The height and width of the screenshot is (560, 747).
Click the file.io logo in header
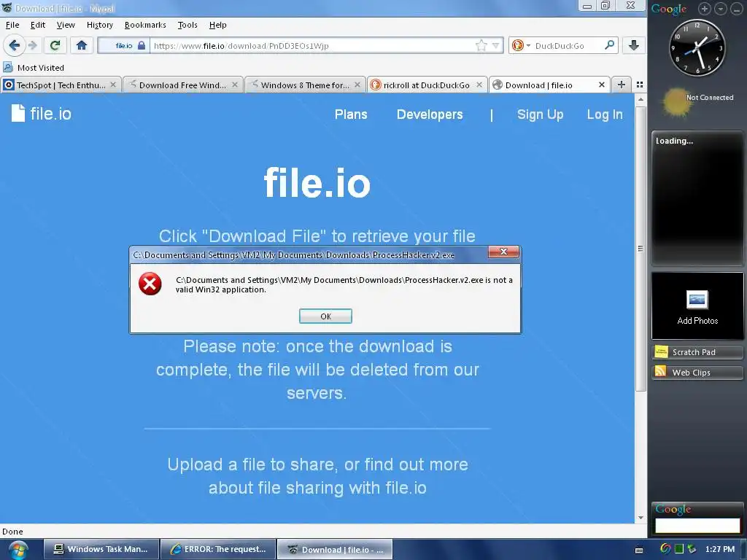coord(42,113)
